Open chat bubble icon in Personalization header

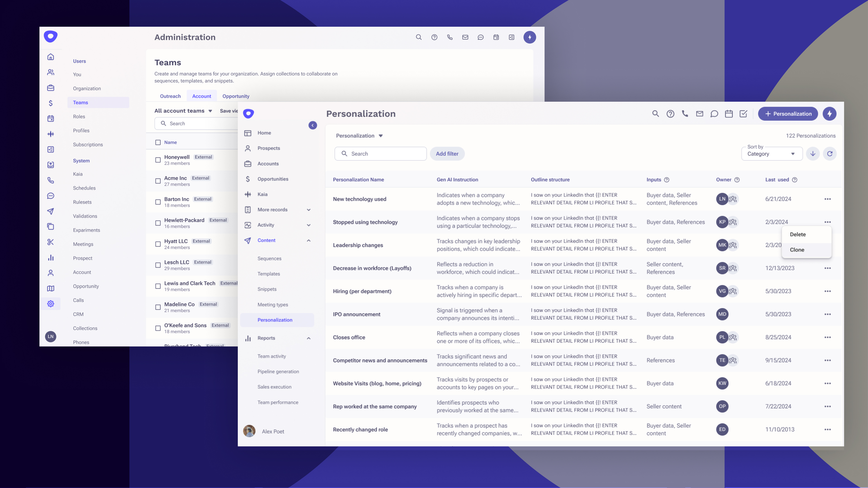click(x=714, y=114)
